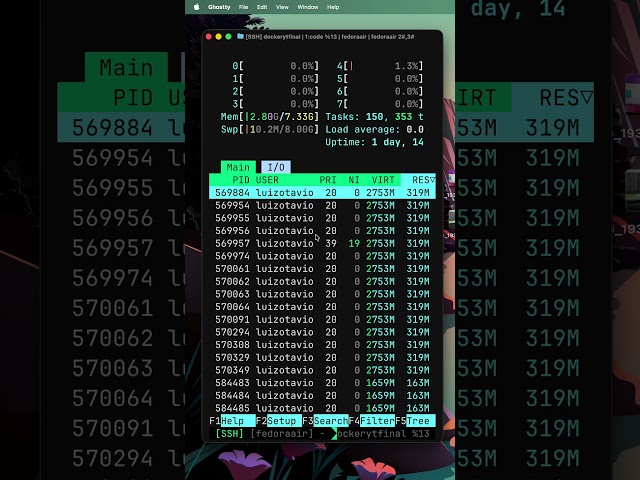Click F2 Setup in the function bar
The height and width of the screenshot is (480, 640).
point(279,421)
